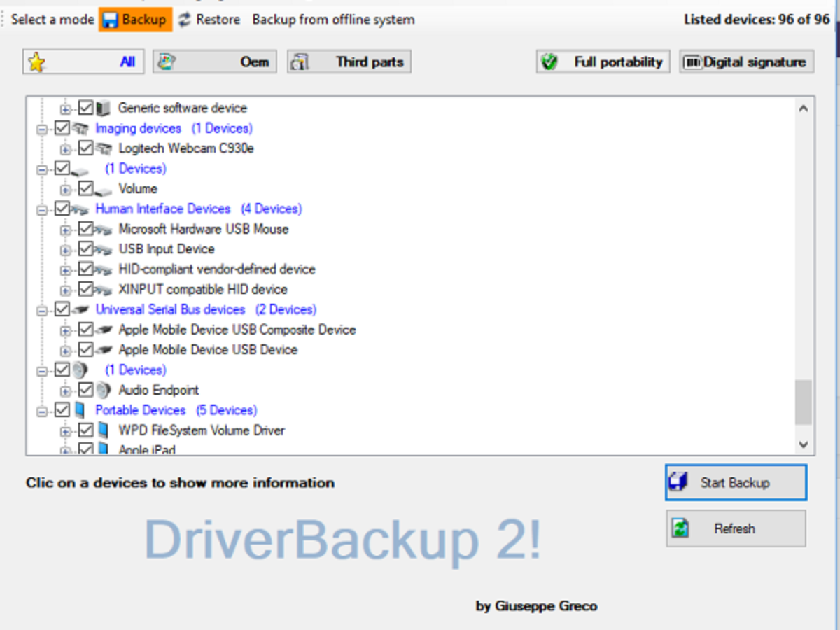
Task: Click the Start Backup button icon
Action: tap(678, 483)
